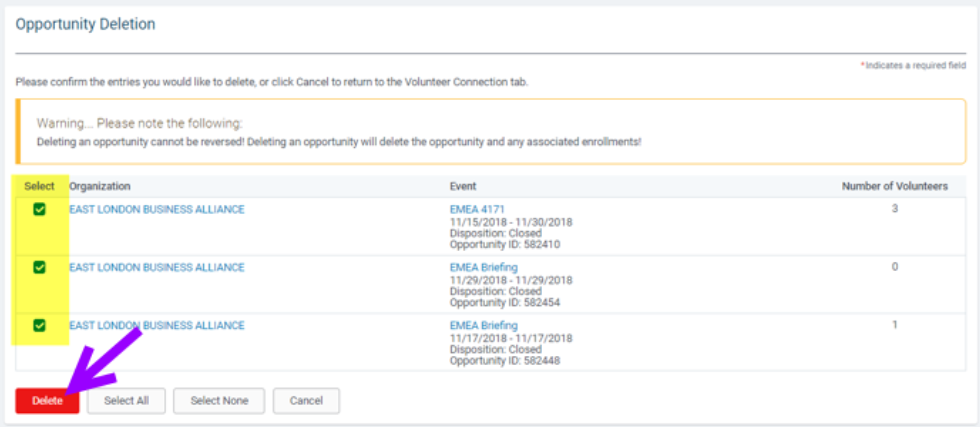Open EMEA Briefing event dated 11/29/2018

point(484,268)
